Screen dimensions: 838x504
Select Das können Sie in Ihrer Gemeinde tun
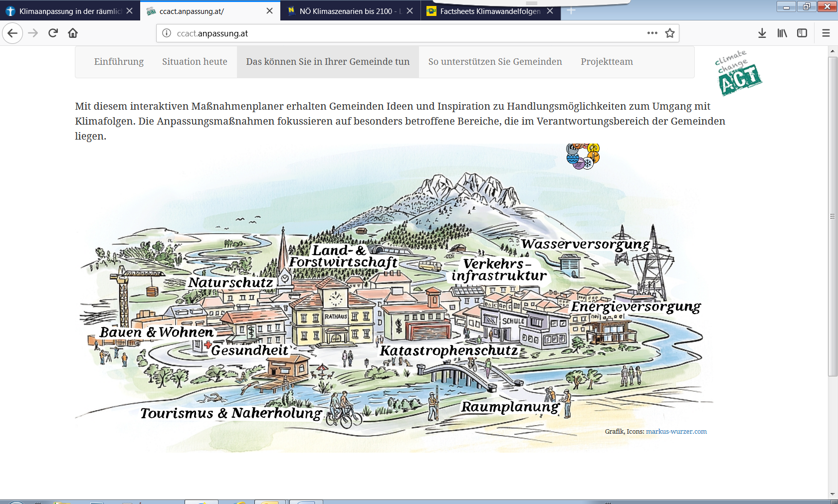328,62
